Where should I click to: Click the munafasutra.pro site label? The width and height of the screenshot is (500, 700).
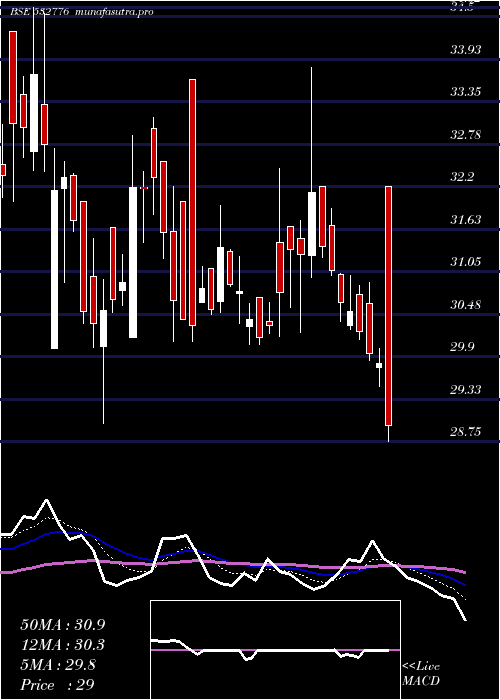(115, 12)
